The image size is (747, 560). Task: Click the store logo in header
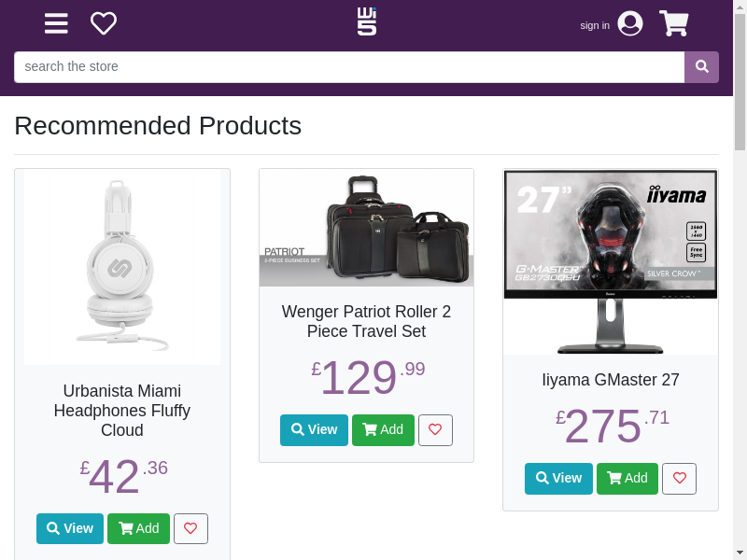[367, 21]
